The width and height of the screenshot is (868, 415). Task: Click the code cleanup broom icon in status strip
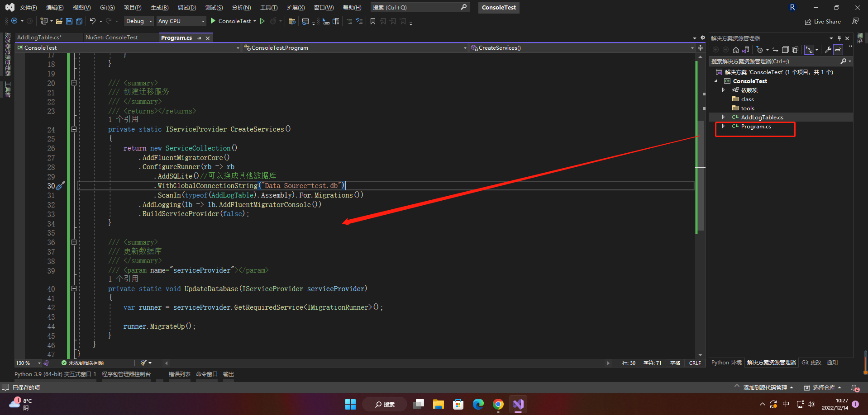pyautogui.click(x=143, y=363)
